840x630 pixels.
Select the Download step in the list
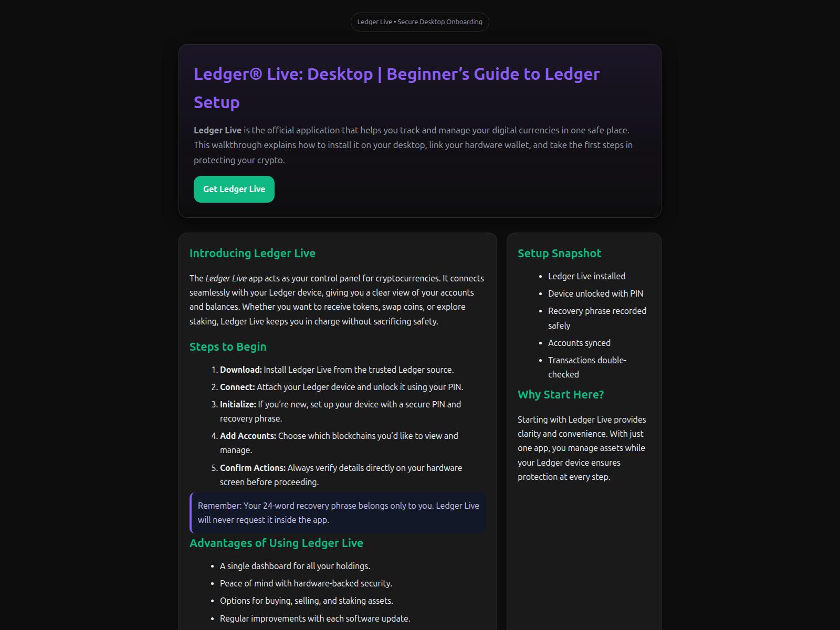[x=336, y=370]
